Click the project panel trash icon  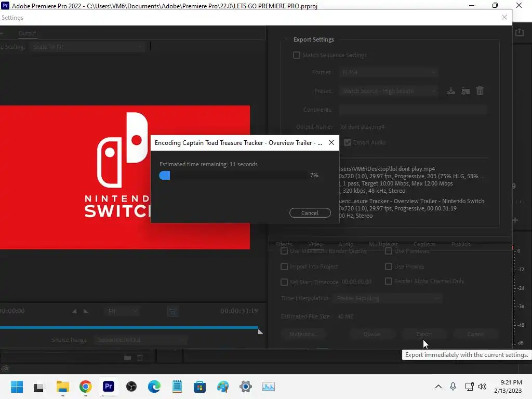coord(140,357)
